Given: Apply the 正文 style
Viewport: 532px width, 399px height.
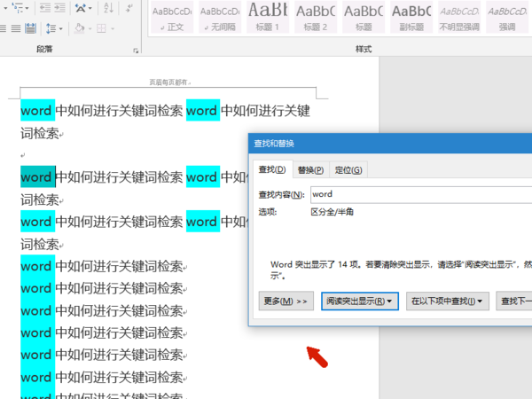Looking at the screenshot, I should (172, 18).
